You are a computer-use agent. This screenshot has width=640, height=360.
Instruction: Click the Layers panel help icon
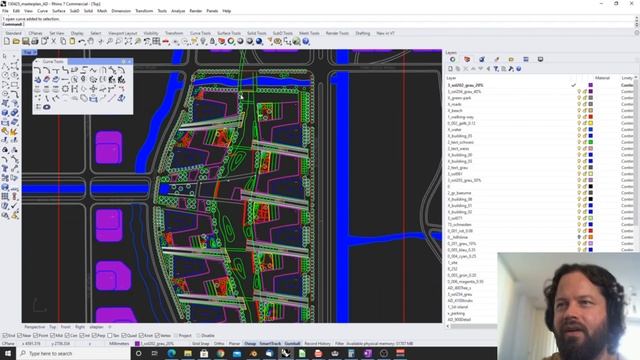click(x=519, y=69)
